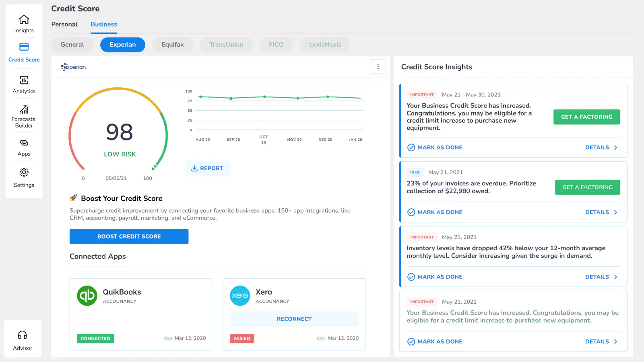This screenshot has height=362, width=644.
Task: Click the gauge date 05/05/21
Action: [x=116, y=178]
